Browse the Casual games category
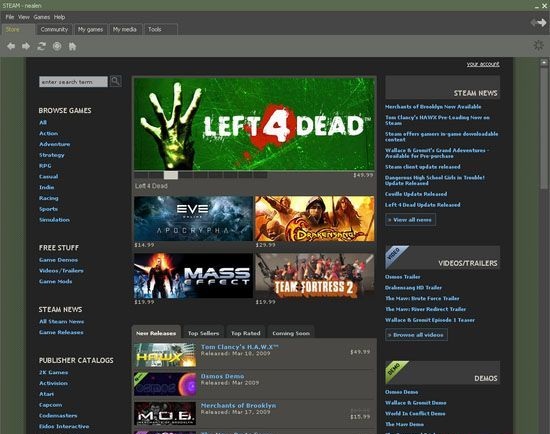550x434 pixels. [49, 176]
